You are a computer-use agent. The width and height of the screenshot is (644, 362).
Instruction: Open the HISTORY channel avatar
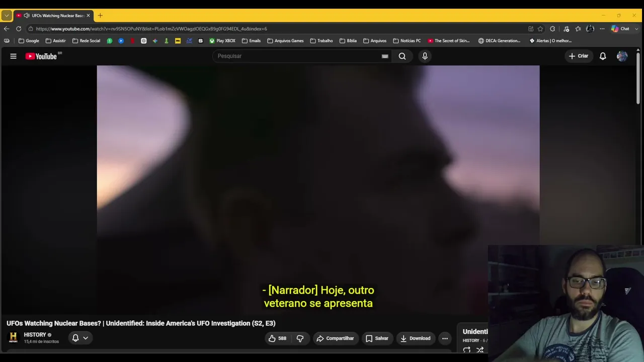[14, 337]
